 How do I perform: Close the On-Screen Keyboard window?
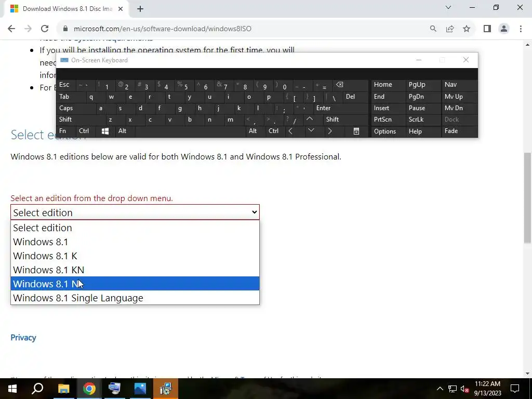point(466,60)
